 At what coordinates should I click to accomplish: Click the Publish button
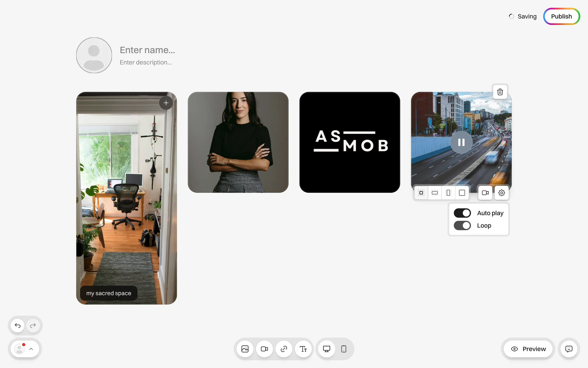561,16
